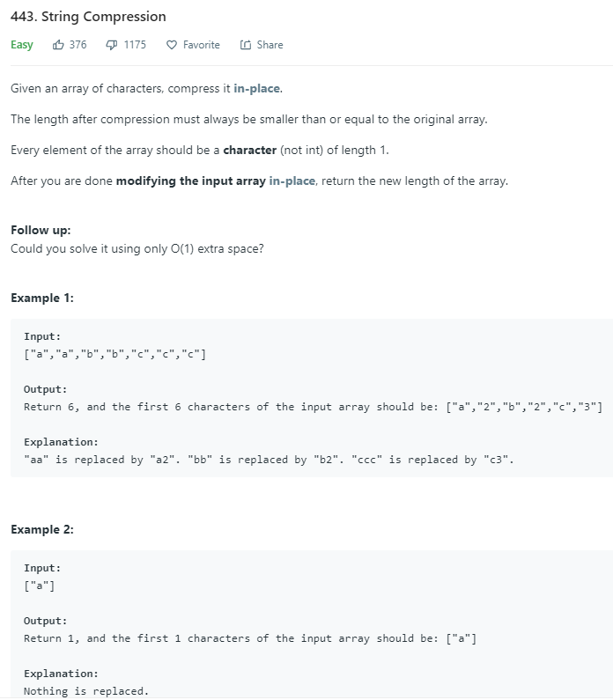Screen dimensions: 613x700
Task: Click the heart Favorite icon
Action: (172, 45)
